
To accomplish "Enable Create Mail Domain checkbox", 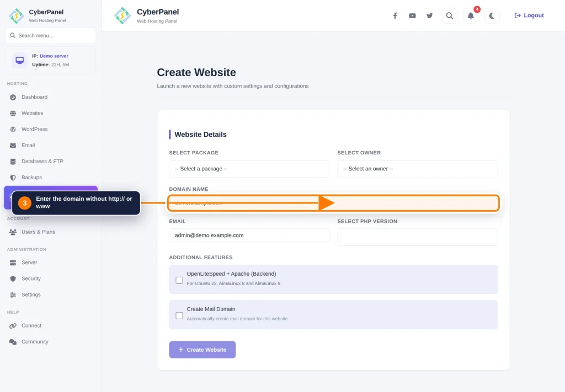I will pyautogui.click(x=179, y=315).
